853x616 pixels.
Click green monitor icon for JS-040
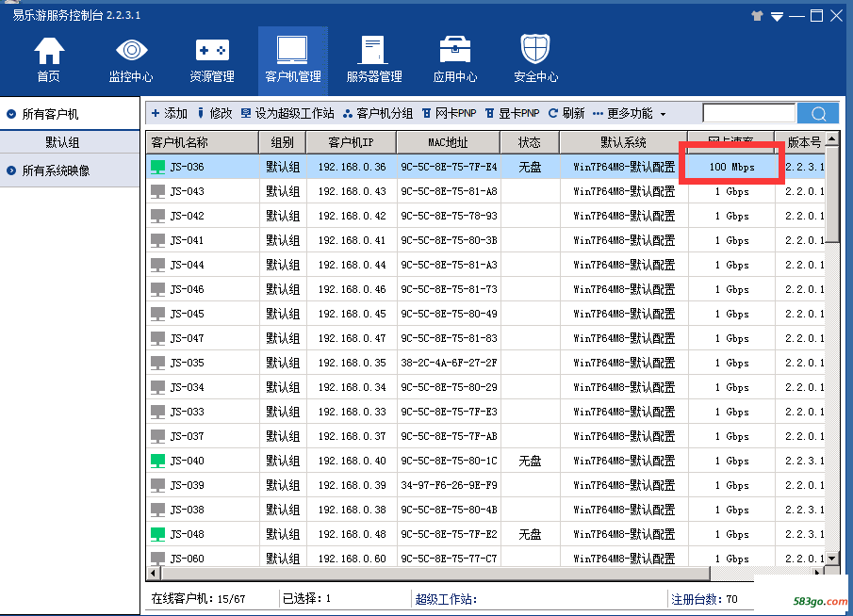[157, 461]
